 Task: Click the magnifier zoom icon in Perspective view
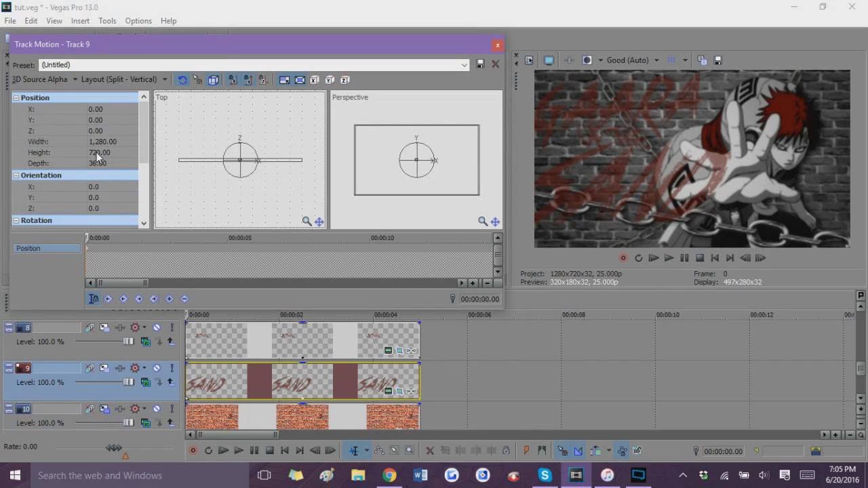tap(482, 221)
